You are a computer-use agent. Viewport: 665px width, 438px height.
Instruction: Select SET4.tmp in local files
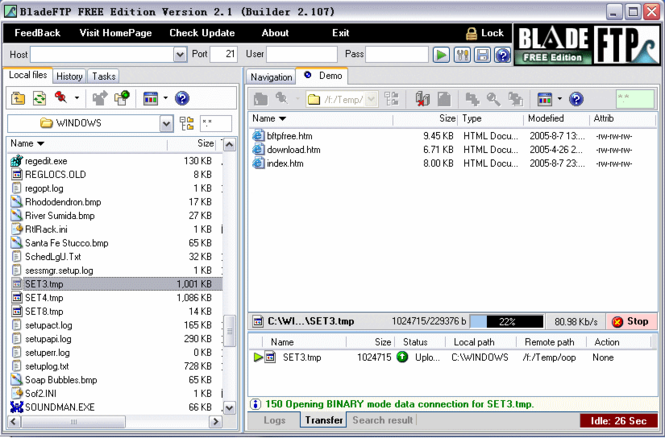point(115,298)
